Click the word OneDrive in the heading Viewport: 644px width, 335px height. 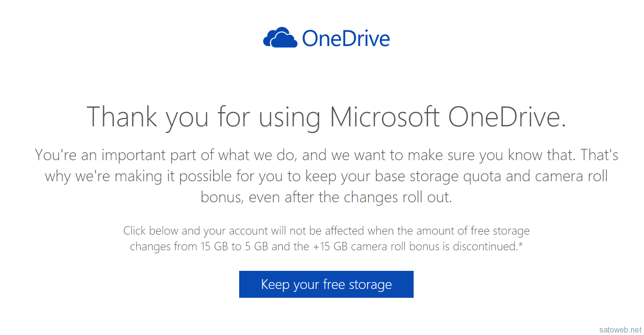pyautogui.click(x=507, y=116)
